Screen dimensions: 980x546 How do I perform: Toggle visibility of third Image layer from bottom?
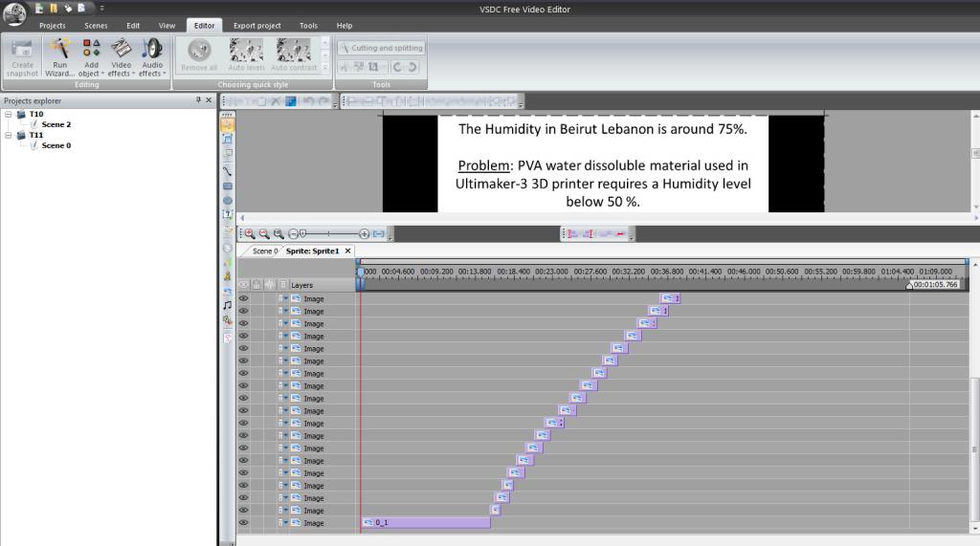244,498
